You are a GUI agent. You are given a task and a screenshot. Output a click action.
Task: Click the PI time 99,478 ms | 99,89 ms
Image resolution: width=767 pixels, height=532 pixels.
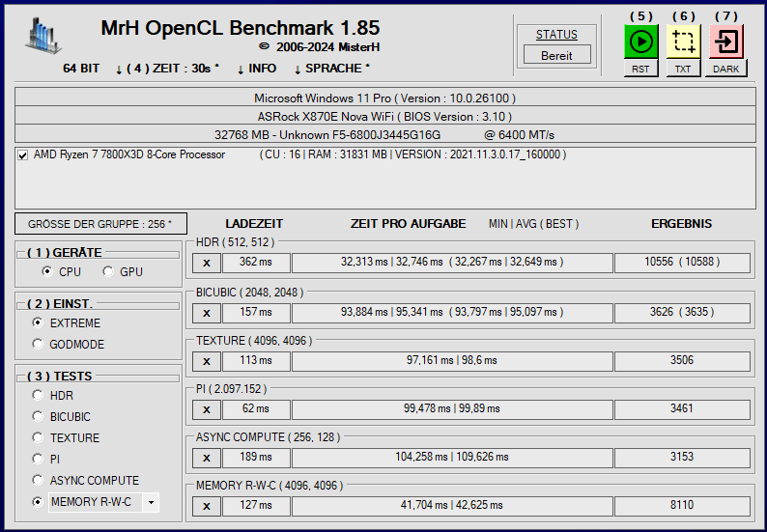point(452,409)
